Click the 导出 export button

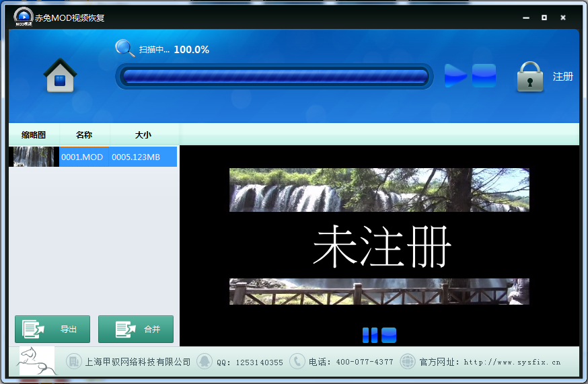coord(52,329)
